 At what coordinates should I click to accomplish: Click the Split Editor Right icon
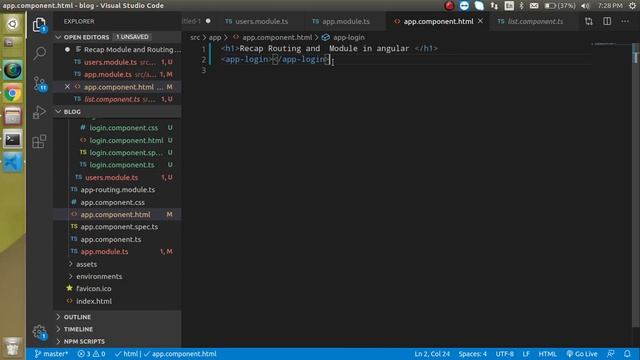pos(607,21)
